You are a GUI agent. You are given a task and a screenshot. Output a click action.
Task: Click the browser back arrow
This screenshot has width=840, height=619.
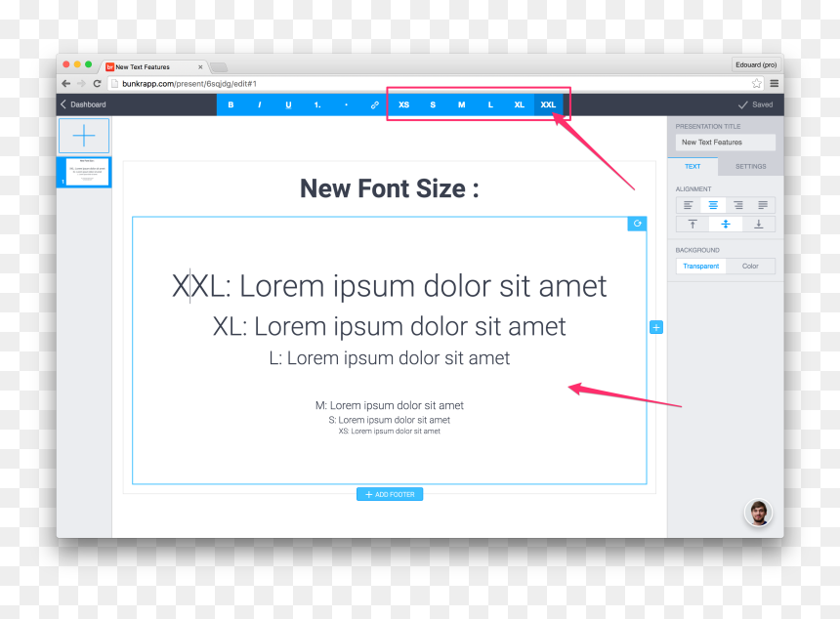[x=66, y=84]
